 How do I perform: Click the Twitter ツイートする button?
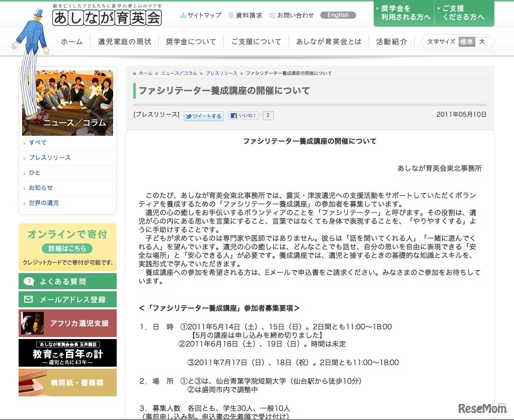tap(203, 116)
